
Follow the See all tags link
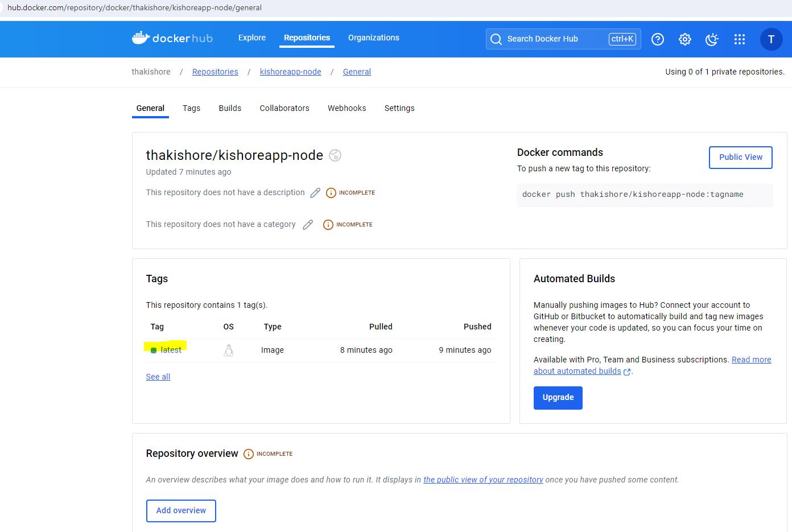(x=158, y=377)
